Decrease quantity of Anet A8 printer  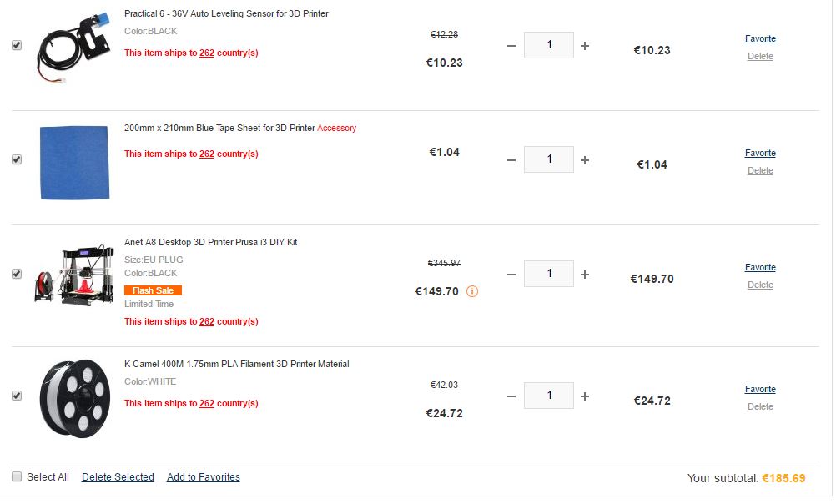[511, 274]
